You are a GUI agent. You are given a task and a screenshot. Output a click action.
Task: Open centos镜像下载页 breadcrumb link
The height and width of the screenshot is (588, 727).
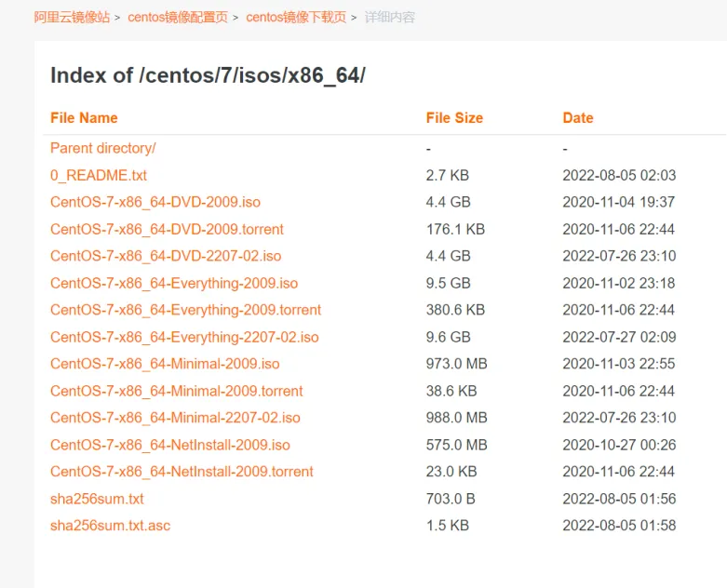pyautogui.click(x=296, y=17)
